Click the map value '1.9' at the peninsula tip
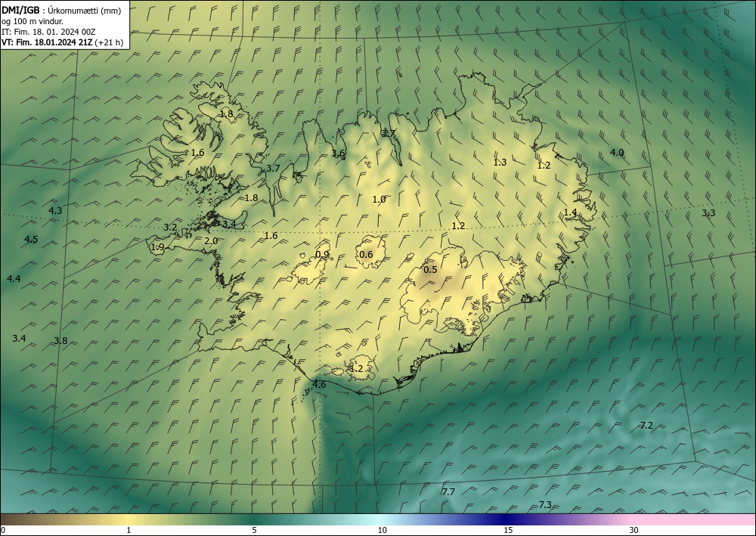This screenshot has height=536, width=756. coord(158,247)
